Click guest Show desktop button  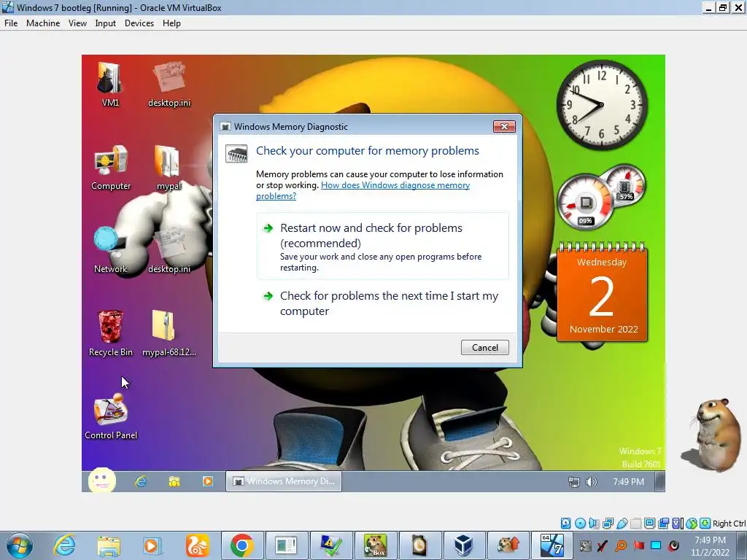(x=659, y=481)
